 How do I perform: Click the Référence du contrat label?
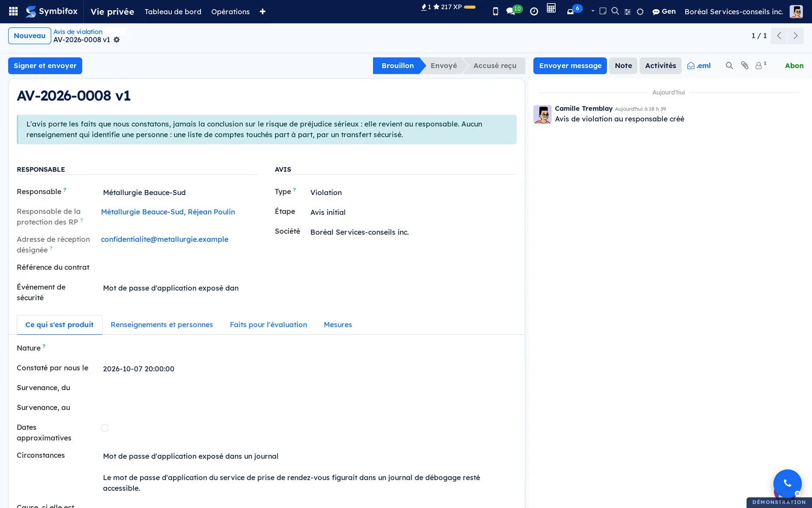[53, 267]
